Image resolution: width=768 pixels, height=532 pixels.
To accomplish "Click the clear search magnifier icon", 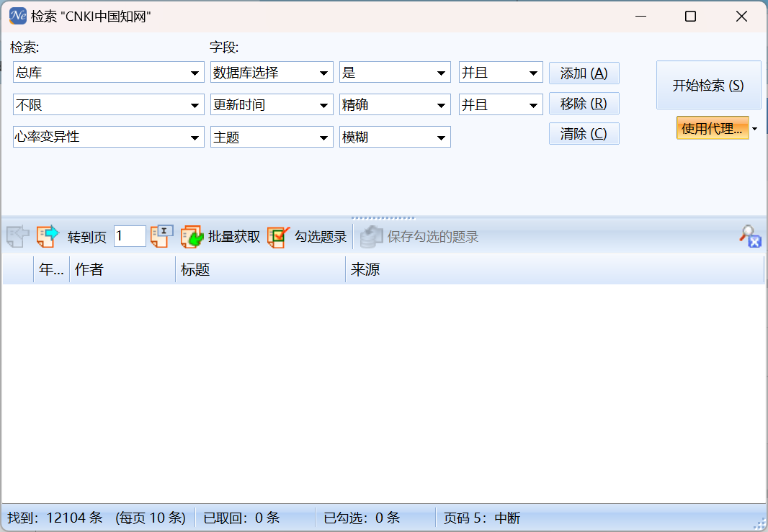I will pos(750,236).
